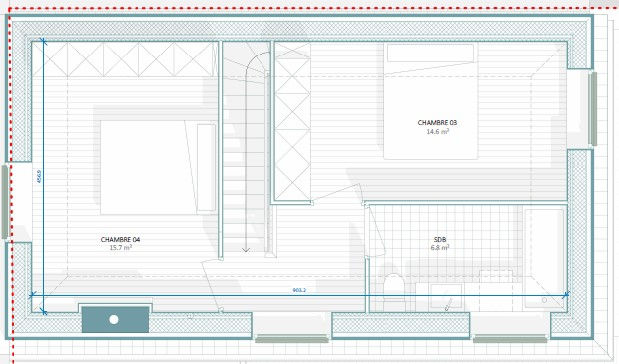Viewport: 619px width, 364px height.
Task: Click the white circle in the chimney block
Action: [114, 319]
